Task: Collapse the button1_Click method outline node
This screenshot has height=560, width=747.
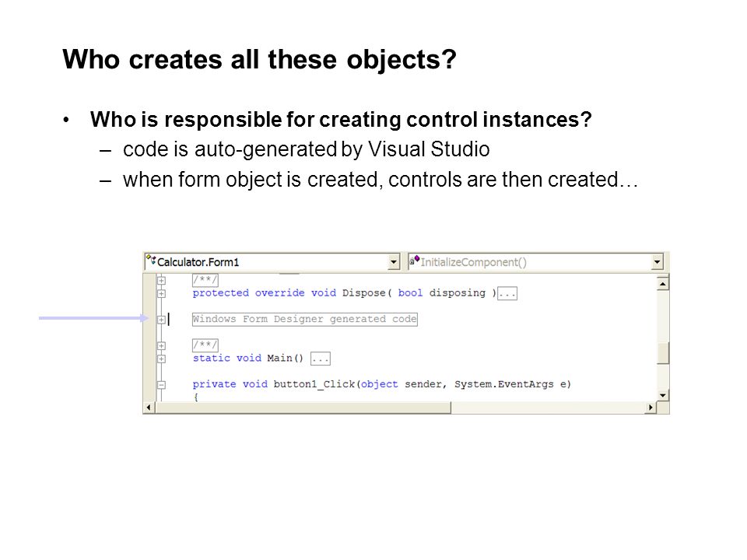Action: [162, 385]
